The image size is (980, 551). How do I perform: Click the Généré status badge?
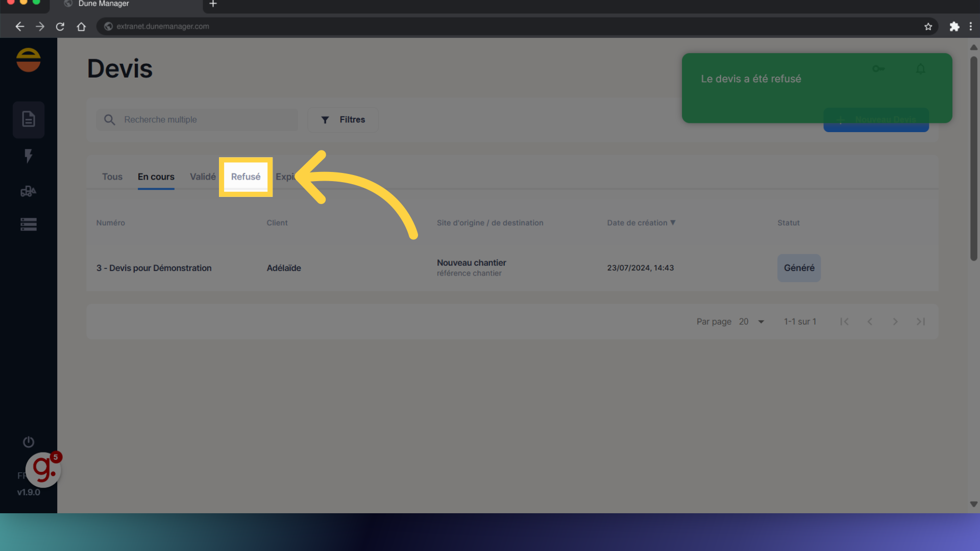[x=799, y=268]
